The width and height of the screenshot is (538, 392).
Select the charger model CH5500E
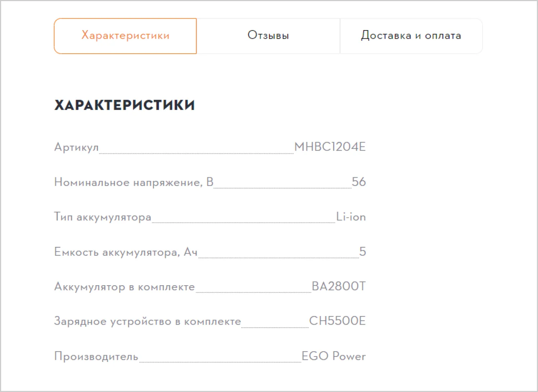tap(338, 321)
